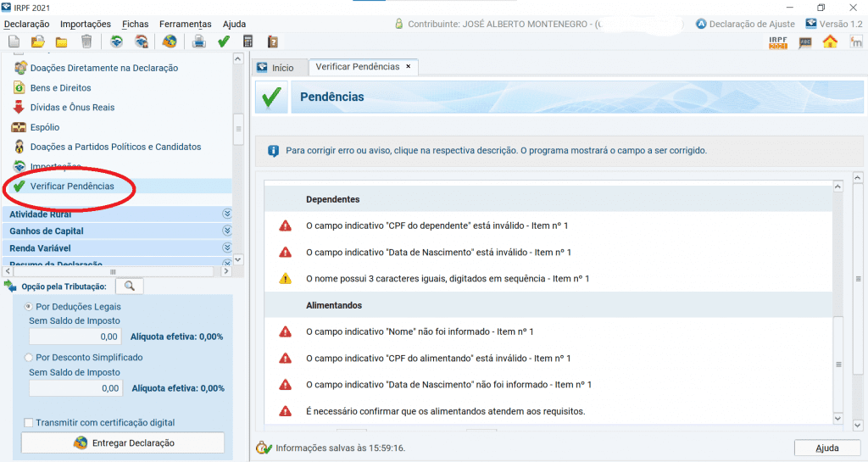Viewport: 868px width, 462px height.
Task: Click the error to confirm alimentandos requirements
Action: click(x=446, y=411)
